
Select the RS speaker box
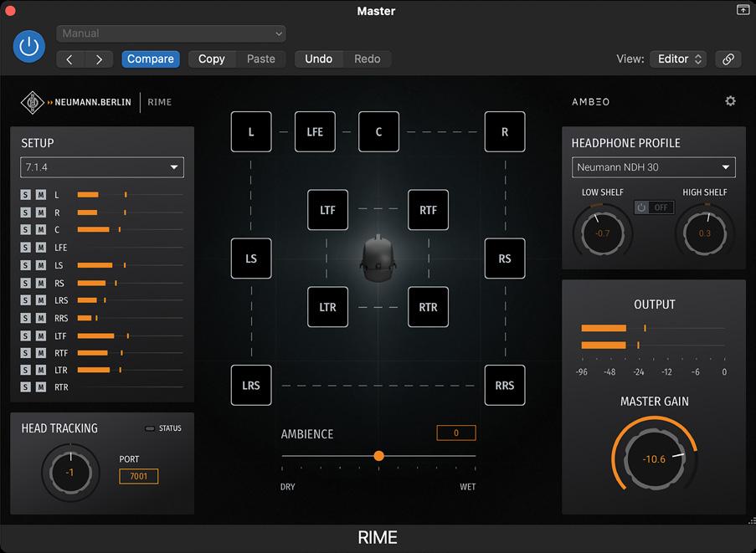click(x=505, y=259)
